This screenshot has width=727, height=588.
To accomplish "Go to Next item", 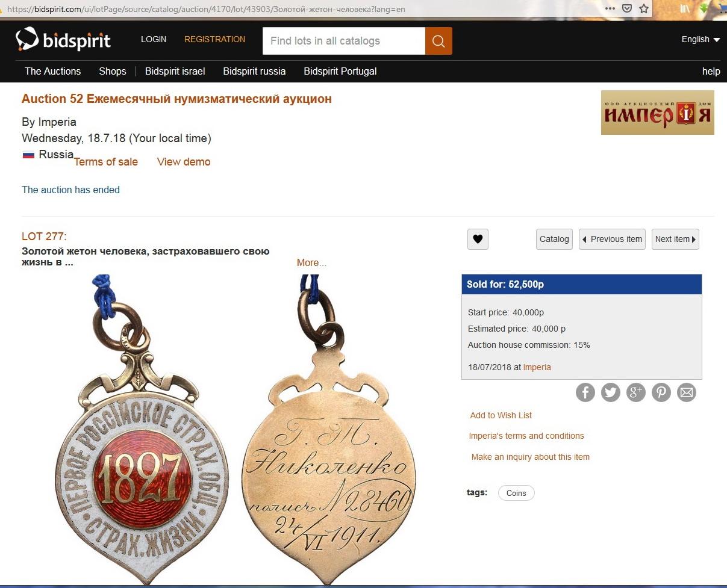I will pos(675,239).
